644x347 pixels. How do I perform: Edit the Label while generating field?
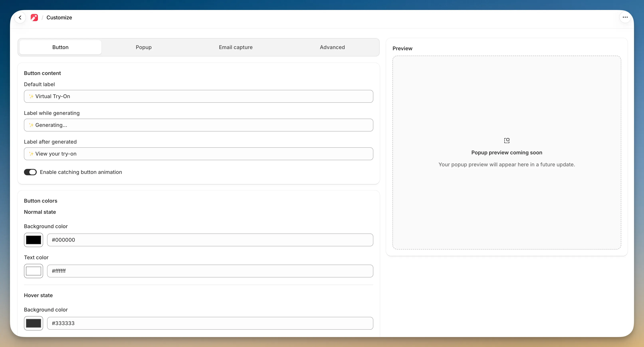198,125
